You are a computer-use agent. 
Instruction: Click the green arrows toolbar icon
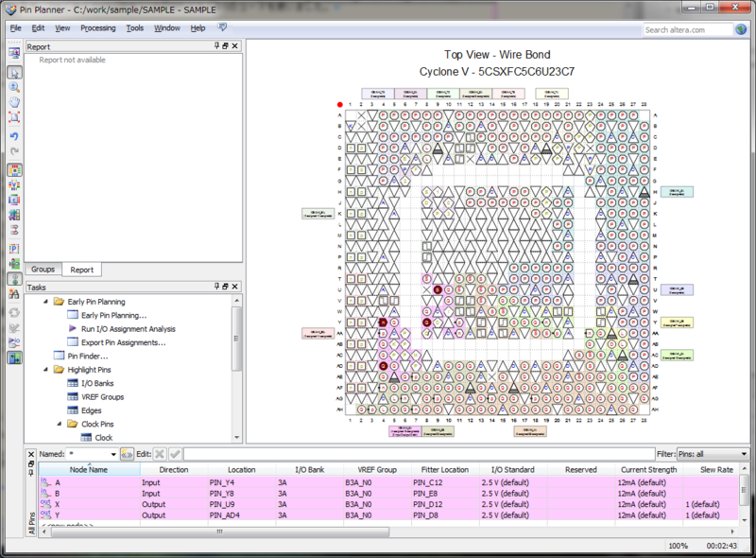pos(14,264)
